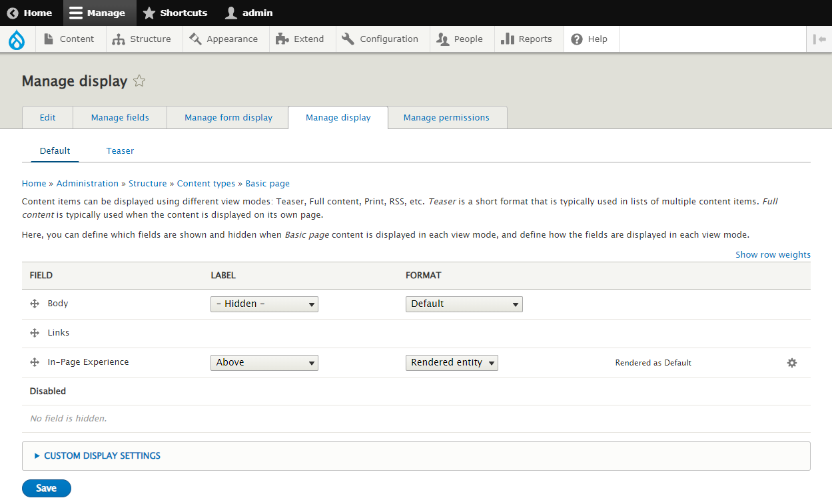Open Structure from the admin toolbar
This screenshot has height=504, width=832.
pos(117,39)
